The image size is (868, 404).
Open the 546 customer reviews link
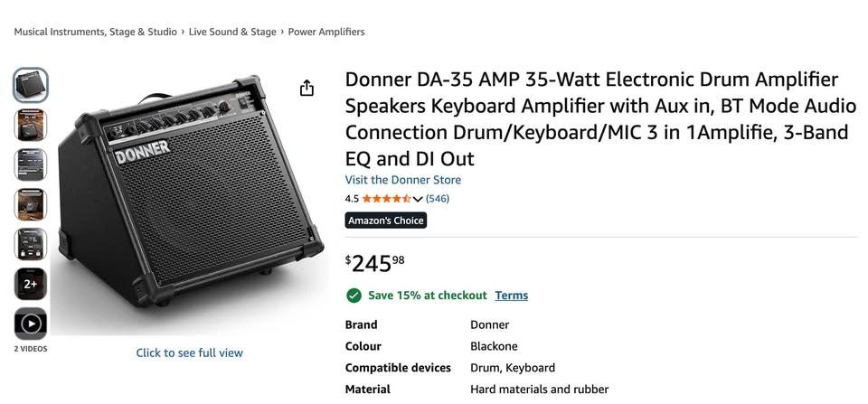(438, 199)
